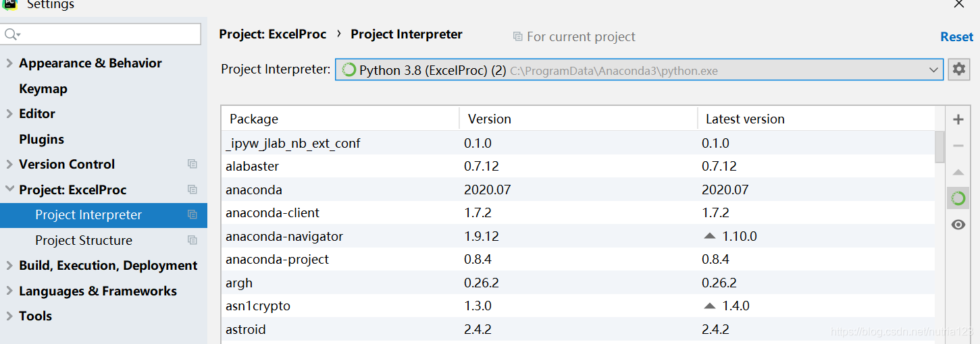The image size is (980, 344).
Task: Toggle the show early releases eye icon
Action: pos(958,225)
